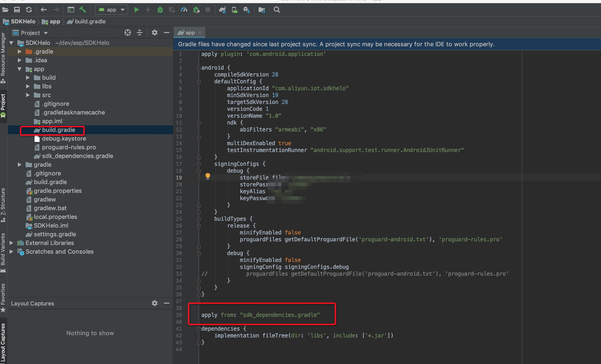Screen dimensions: 601x364
Task: Click SDKHelo in breadcrumb bar
Action: click(19, 22)
